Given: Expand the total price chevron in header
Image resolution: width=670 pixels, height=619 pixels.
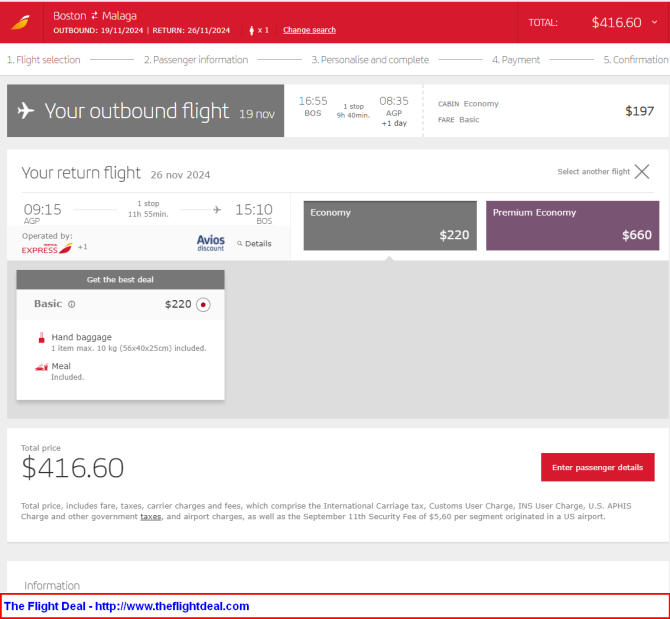Looking at the screenshot, I should point(654,22).
